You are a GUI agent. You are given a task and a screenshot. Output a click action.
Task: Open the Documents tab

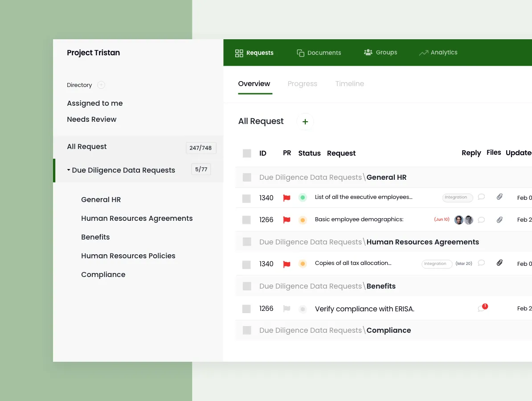point(319,53)
